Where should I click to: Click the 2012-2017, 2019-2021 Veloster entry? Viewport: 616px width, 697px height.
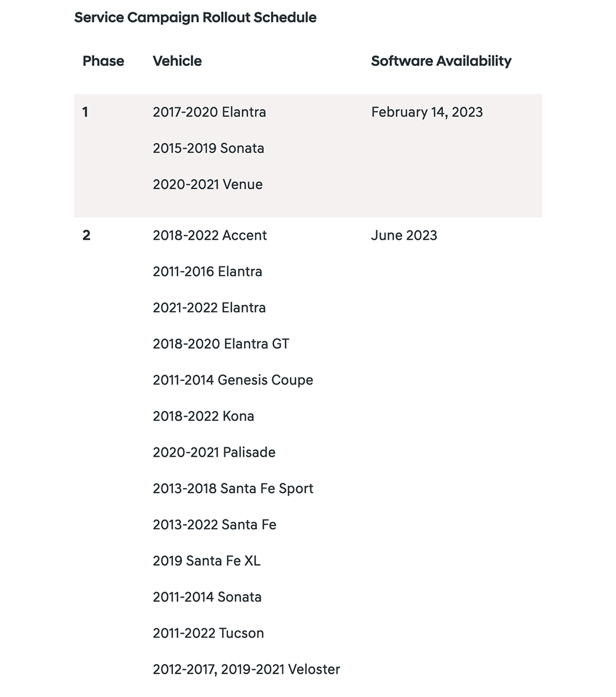(x=246, y=669)
